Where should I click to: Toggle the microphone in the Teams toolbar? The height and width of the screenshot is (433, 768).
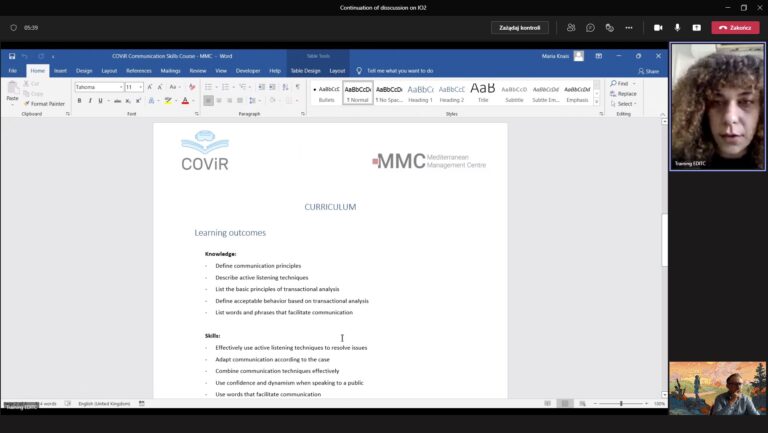677,28
